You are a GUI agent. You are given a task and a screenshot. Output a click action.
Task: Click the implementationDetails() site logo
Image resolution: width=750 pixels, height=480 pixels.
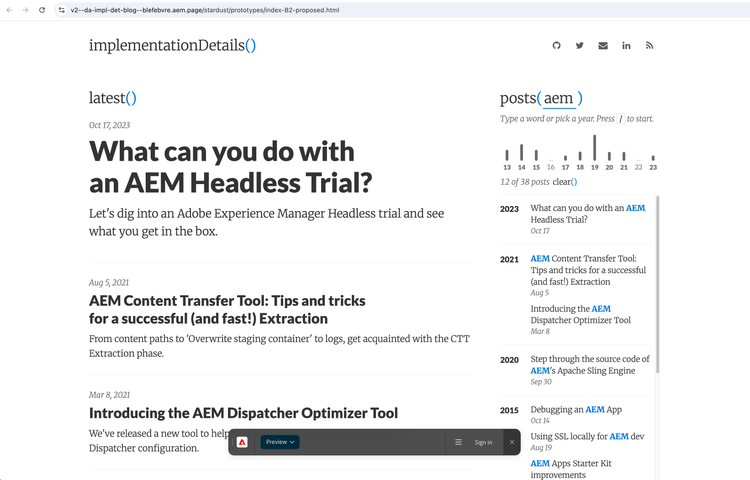(x=172, y=45)
